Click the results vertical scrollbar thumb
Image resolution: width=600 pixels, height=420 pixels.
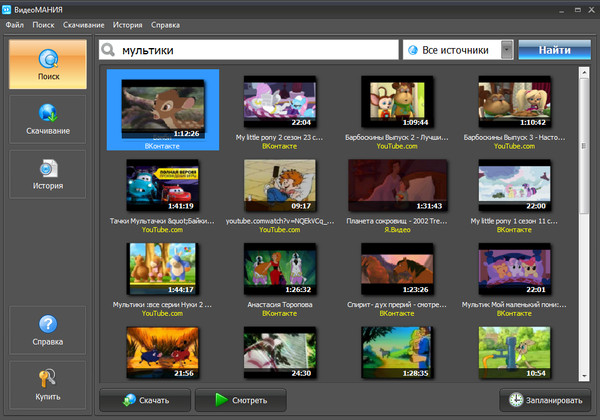coord(584,145)
